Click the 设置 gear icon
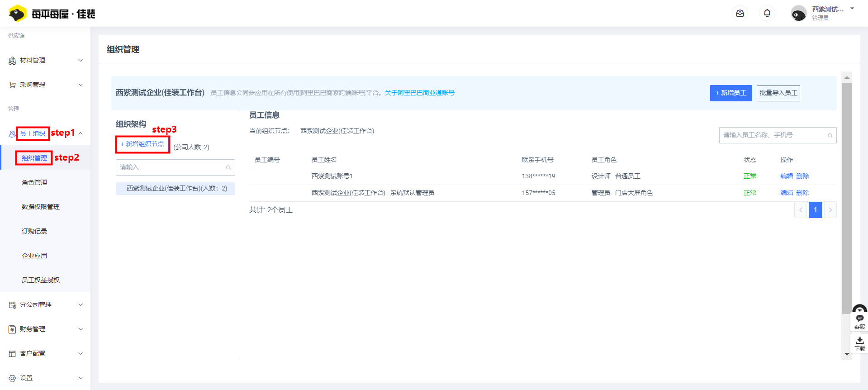 [x=12, y=378]
